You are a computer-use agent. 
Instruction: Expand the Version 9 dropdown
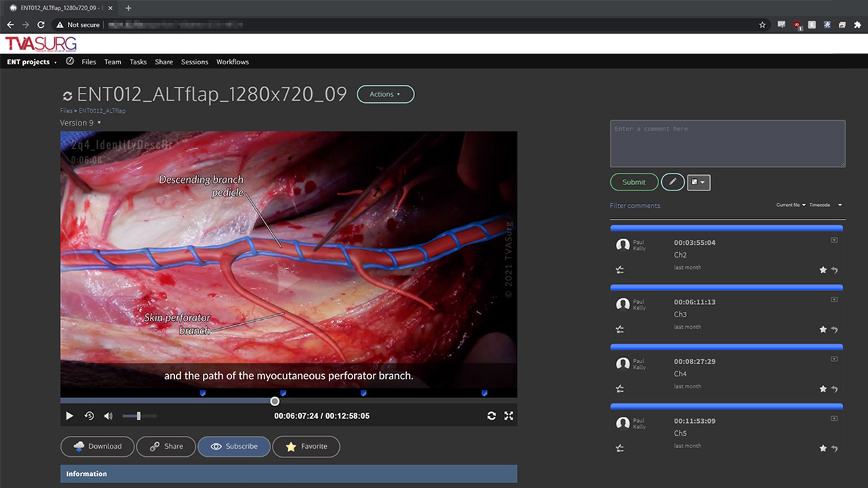pyautogui.click(x=81, y=123)
